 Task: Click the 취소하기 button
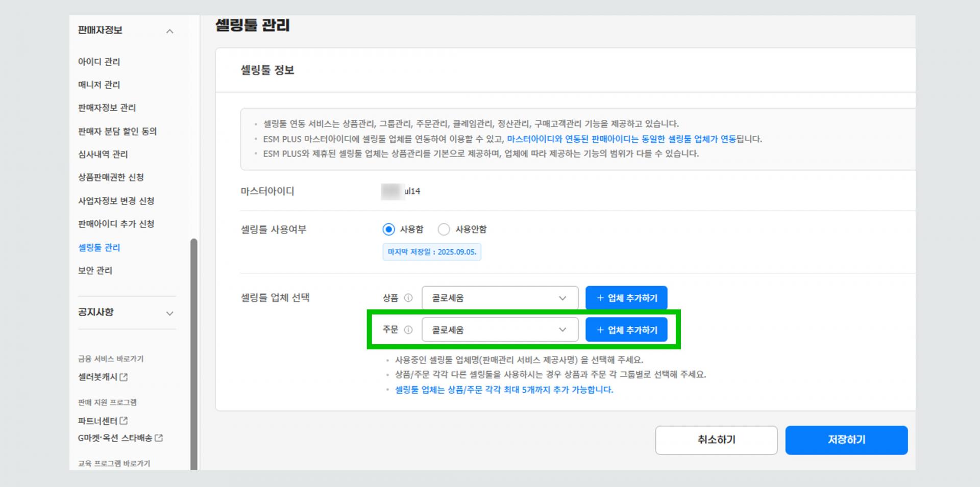716,440
